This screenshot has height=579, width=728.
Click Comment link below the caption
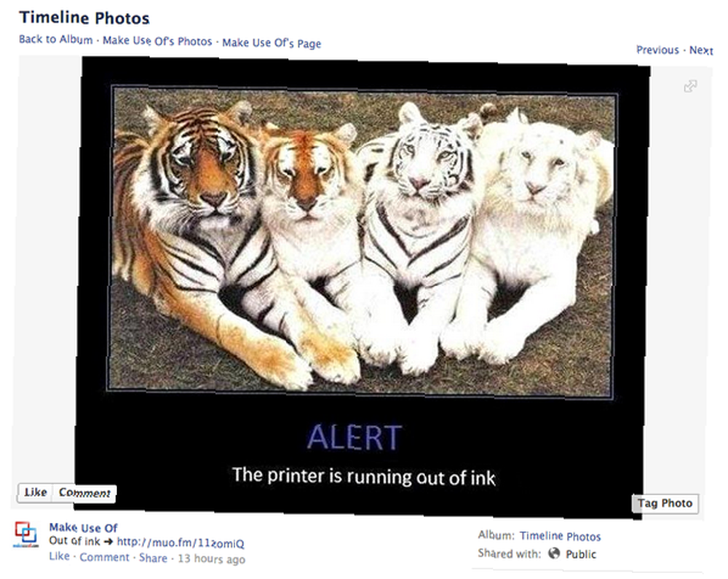click(104, 557)
